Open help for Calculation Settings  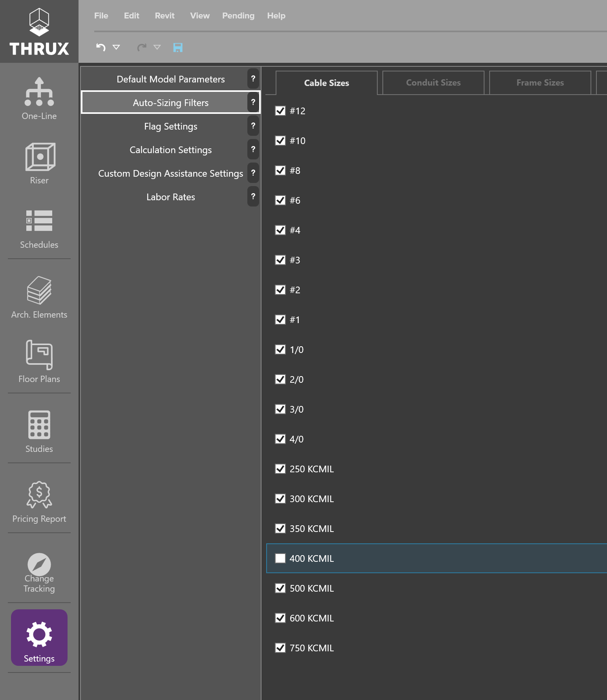253,149
